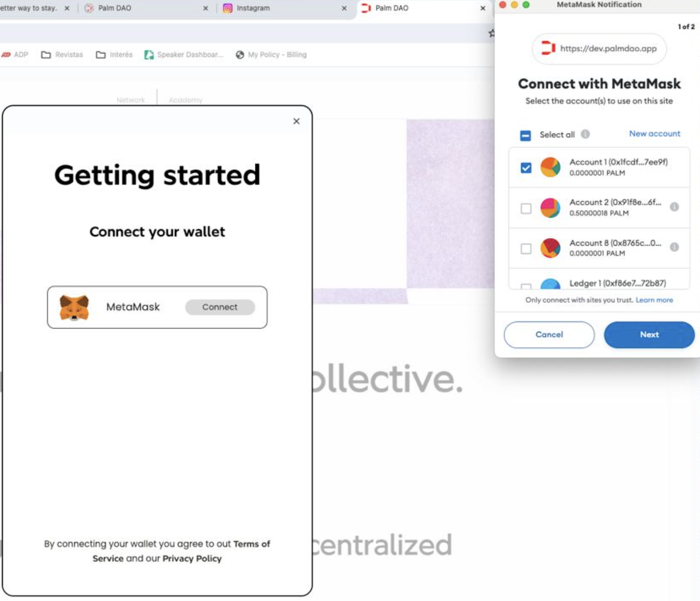This screenshot has width=700, height=601.
Task: Close the active Palm DAO tab
Action: (x=482, y=8)
